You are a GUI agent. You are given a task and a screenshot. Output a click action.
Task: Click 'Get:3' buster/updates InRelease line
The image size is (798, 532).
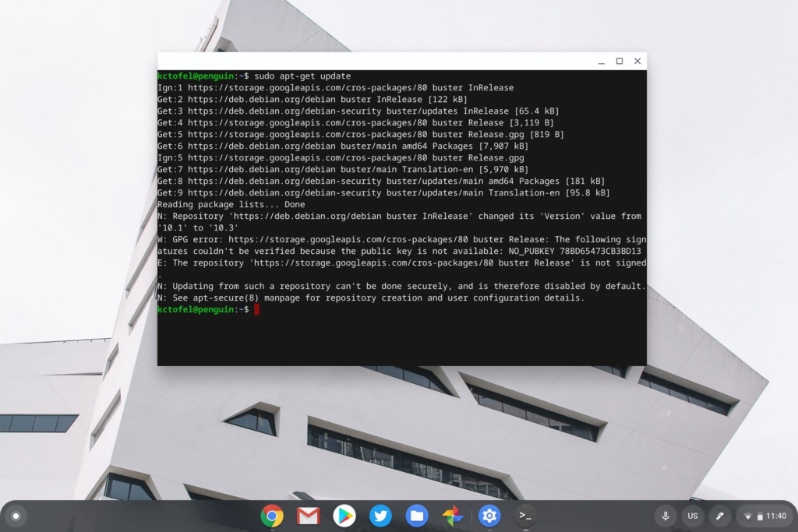coord(358,111)
